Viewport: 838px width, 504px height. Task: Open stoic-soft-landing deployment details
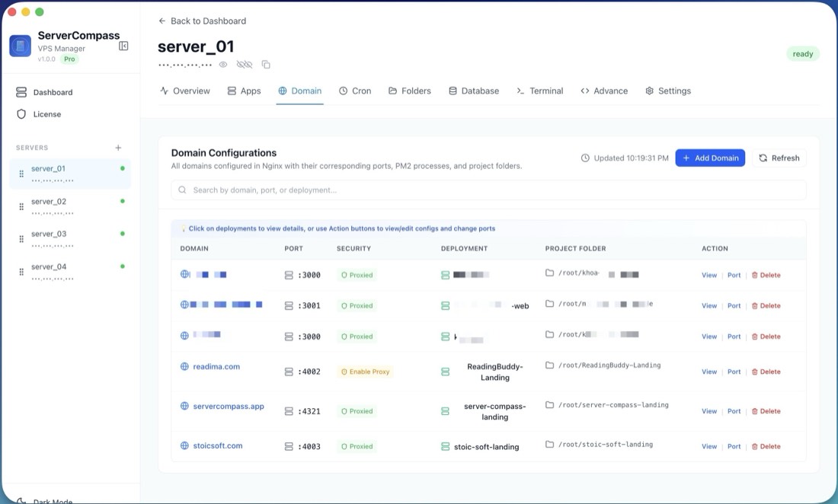pyautogui.click(x=486, y=447)
